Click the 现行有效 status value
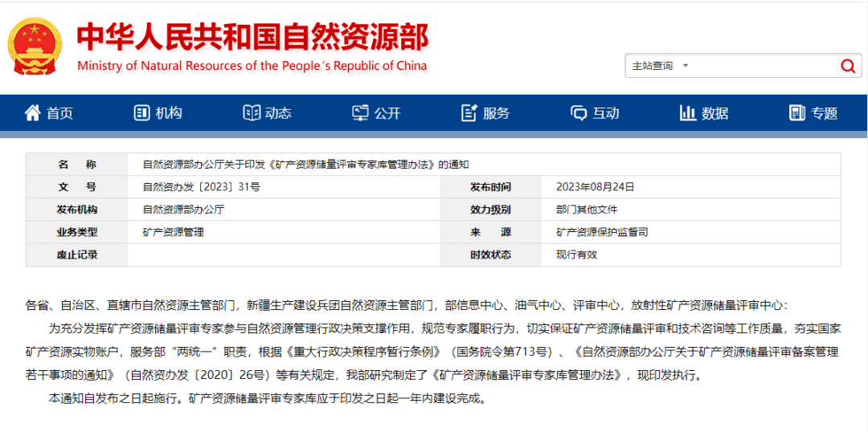This screenshot has height=432, width=868. (x=577, y=255)
